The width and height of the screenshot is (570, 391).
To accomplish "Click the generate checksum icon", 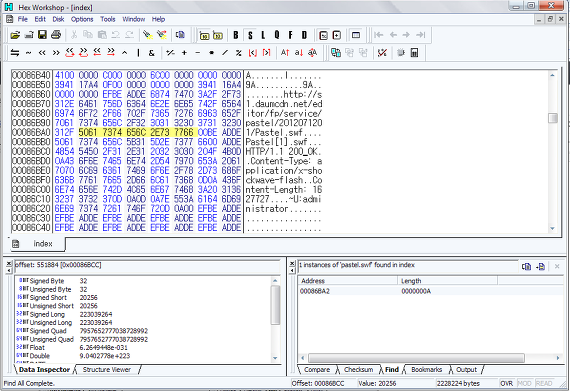I will 382,53.
